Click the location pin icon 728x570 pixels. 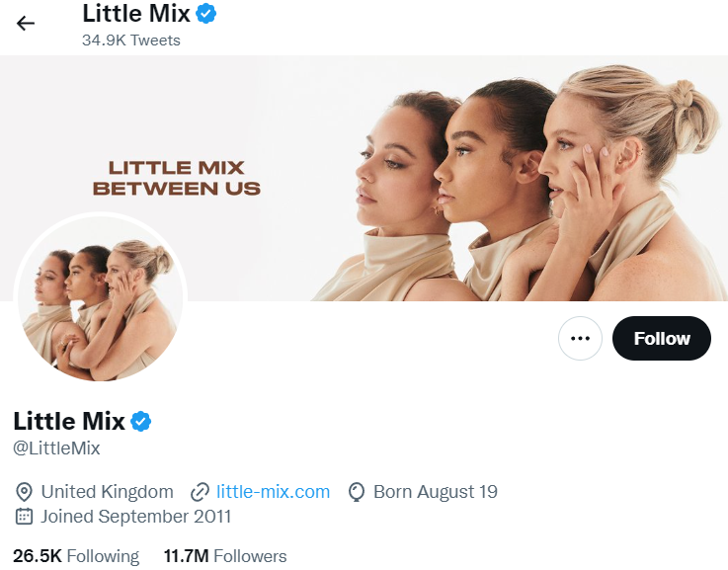[x=25, y=492]
